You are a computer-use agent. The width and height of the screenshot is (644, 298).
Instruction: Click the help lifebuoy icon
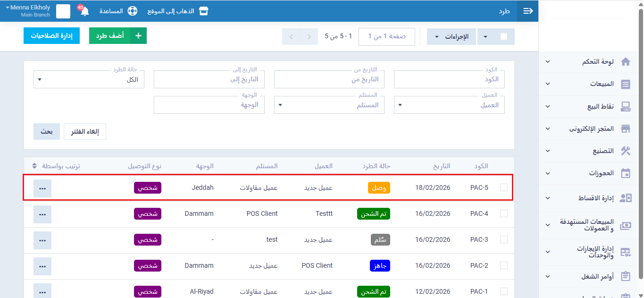point(133,11)
